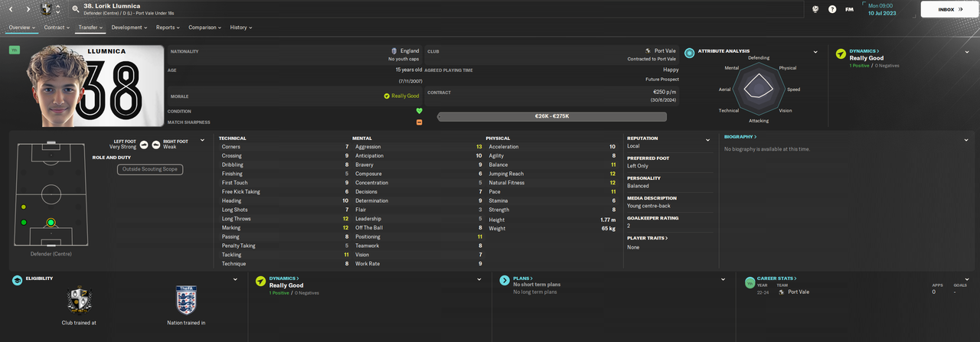Click the right foot boot icon

155,144
